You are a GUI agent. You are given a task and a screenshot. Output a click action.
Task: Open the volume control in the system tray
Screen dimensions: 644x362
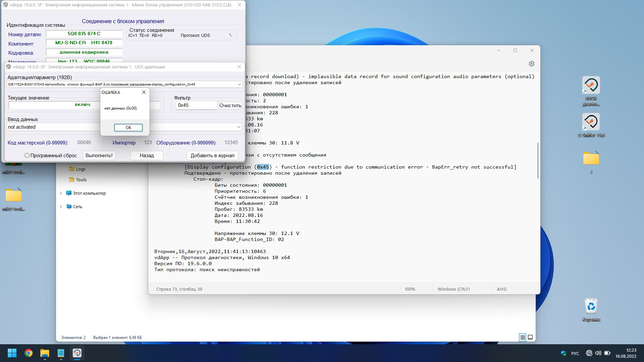click(598, 353)
